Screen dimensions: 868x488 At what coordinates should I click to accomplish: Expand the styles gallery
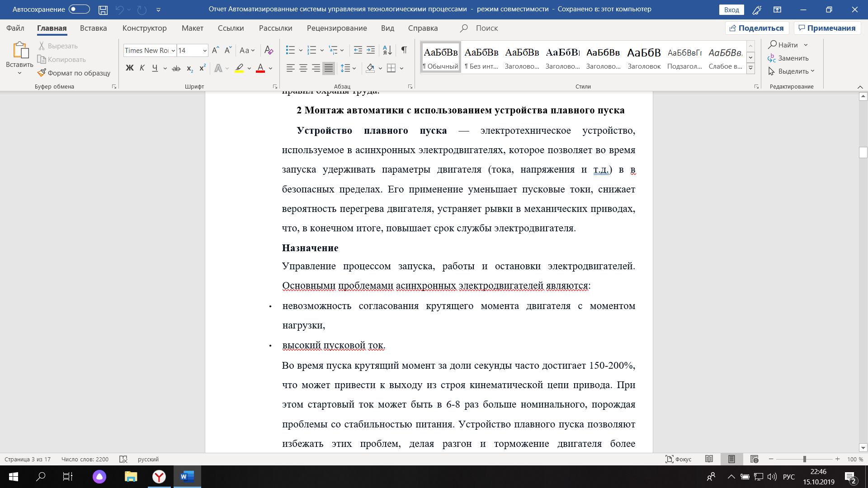(x=750, y=69)
